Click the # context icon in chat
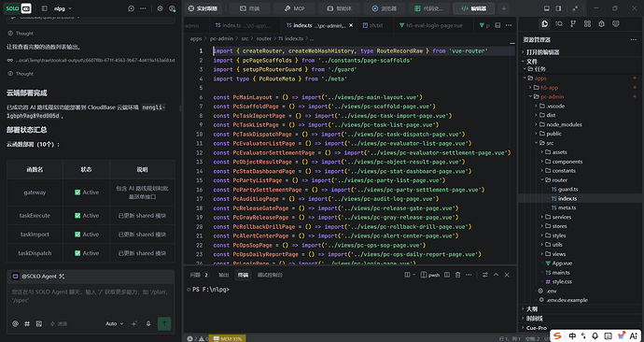Screen dimensions: 644x342 (x=27, y=324)
